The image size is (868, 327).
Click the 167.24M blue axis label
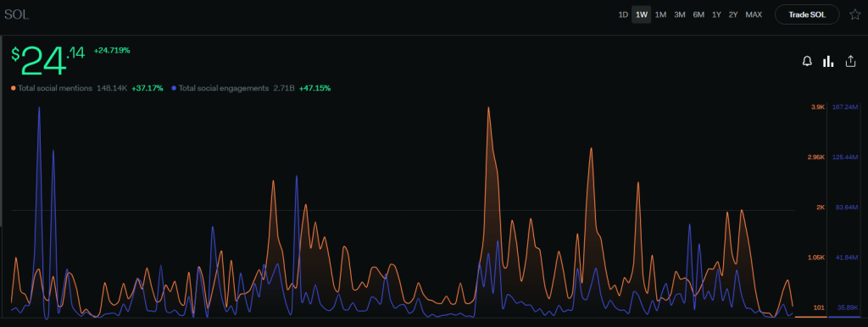(x=845, y=108)
